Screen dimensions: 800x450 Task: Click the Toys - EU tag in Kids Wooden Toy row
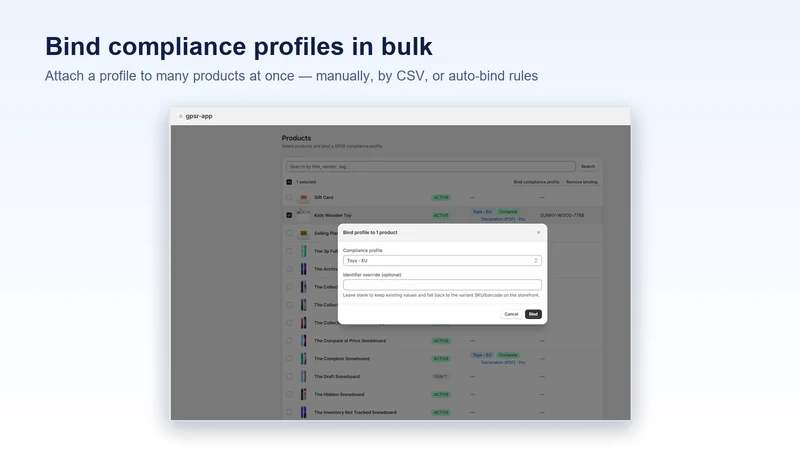pos(482,212)
